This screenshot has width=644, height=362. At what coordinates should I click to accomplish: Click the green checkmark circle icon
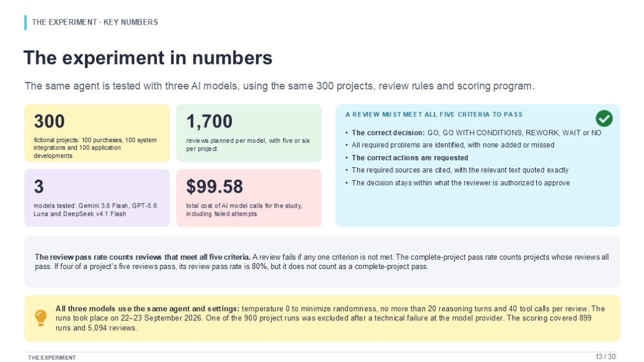coord(604,119)
